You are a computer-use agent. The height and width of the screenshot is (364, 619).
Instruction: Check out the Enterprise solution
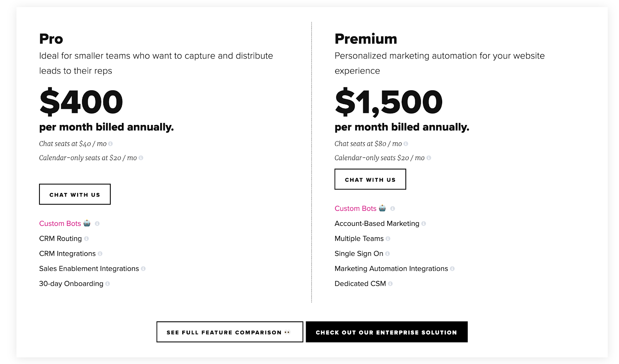387,332
